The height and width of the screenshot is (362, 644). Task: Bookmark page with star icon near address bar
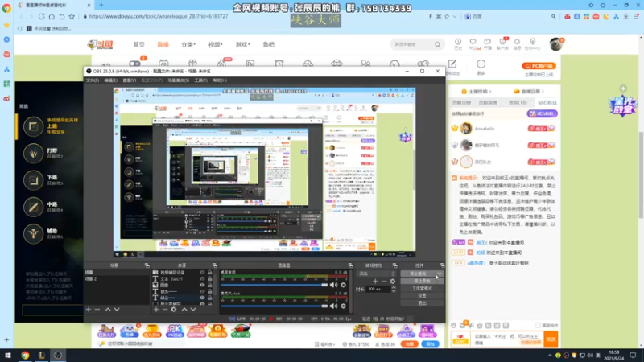click(72, 16)
